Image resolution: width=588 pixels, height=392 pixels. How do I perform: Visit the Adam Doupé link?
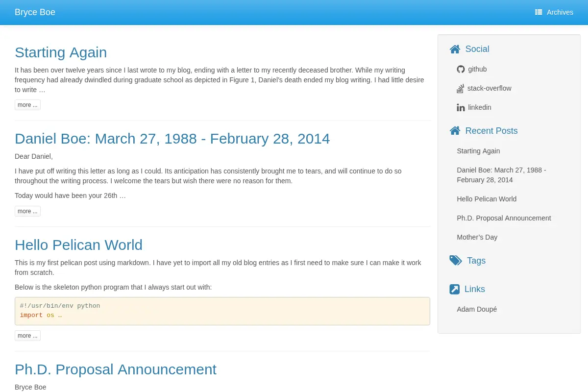point(477,309)
